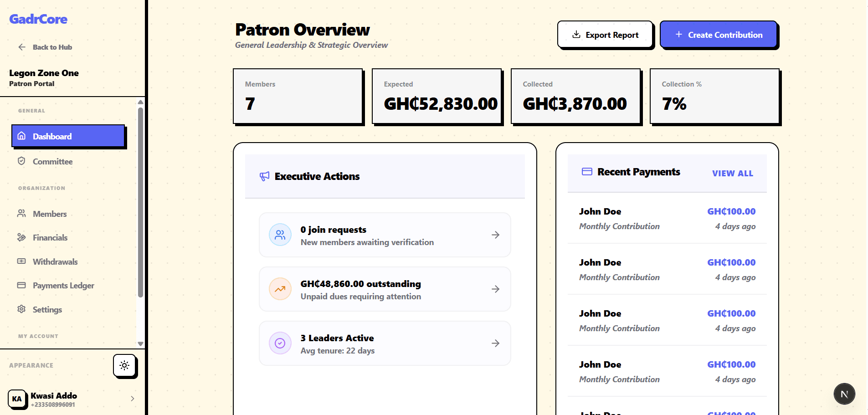Expand the Kwasi Addo account chevron

coord(133,399)
